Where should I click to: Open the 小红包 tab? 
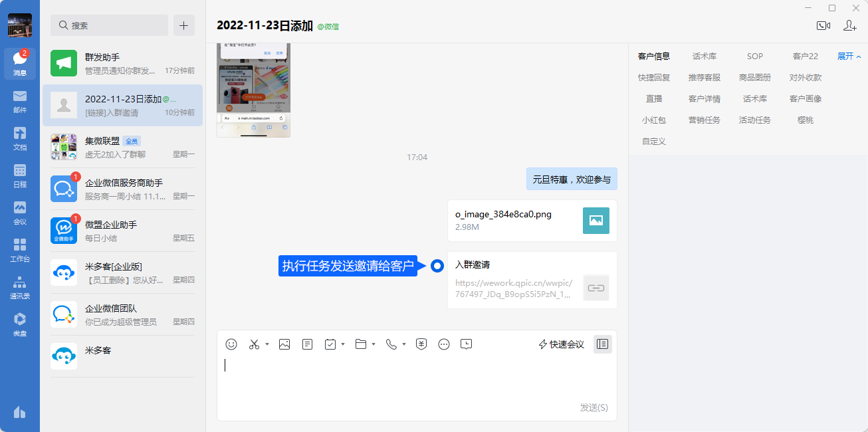tap(654, 120)
